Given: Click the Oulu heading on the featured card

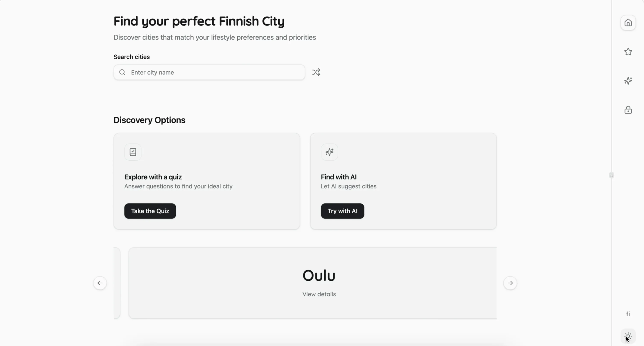Looking at the screenshot, I should [x=319, y=275].
